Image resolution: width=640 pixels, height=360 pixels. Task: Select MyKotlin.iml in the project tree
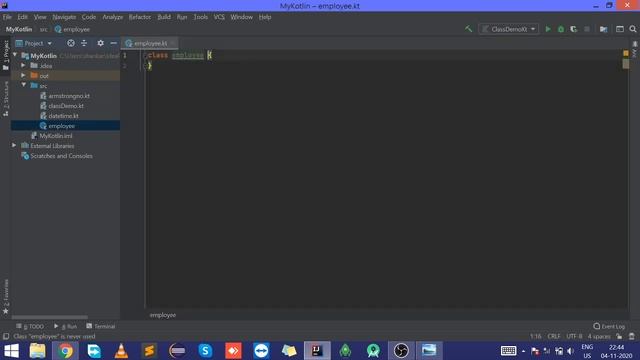click(x=56, y=136)
